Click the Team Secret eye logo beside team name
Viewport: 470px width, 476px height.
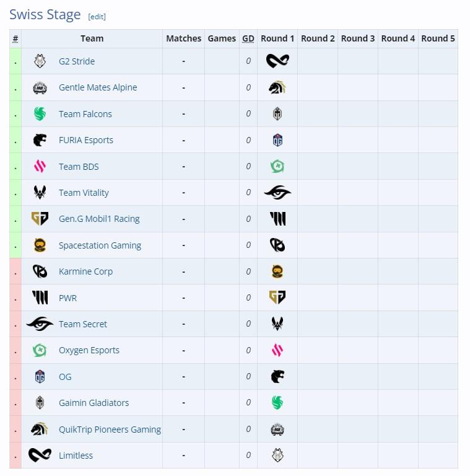coord(40,324)
